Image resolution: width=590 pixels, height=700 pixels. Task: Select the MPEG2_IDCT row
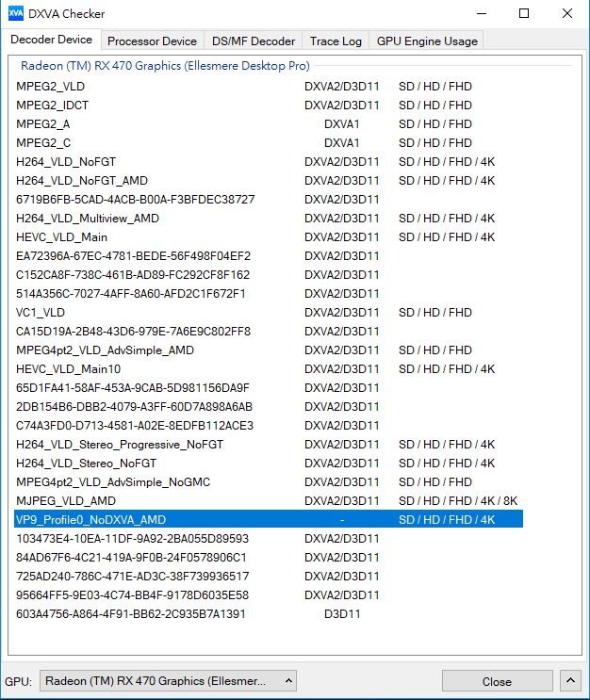[269, 105]
